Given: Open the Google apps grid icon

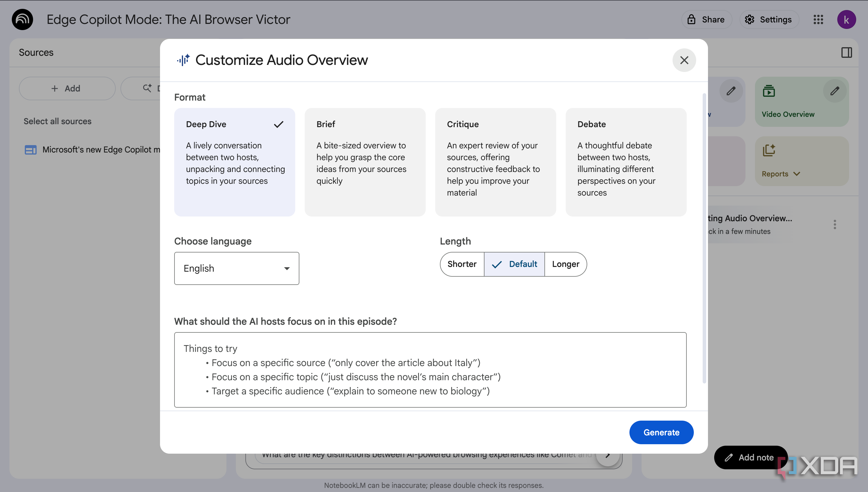Looking at the screenshot, I should tap(818, 19).
